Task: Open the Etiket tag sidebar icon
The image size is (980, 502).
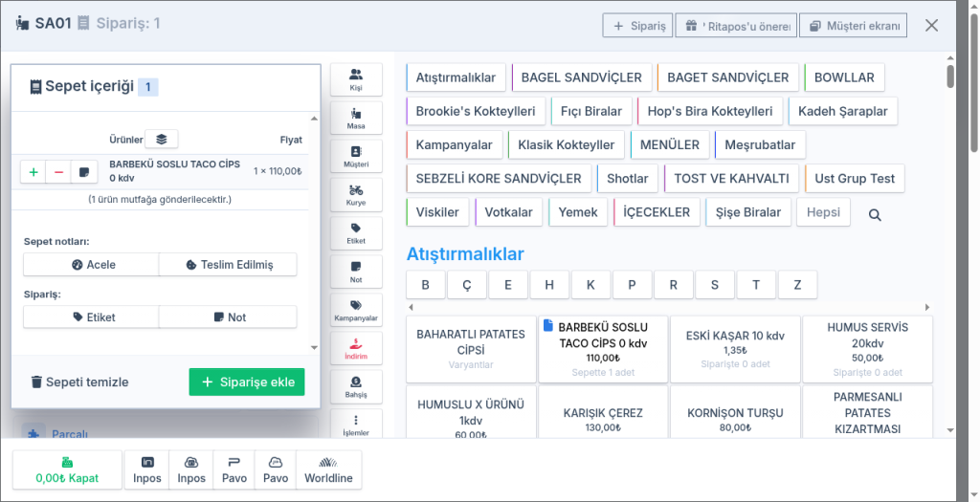Action: pyautogui.click(x=356, y=233)
